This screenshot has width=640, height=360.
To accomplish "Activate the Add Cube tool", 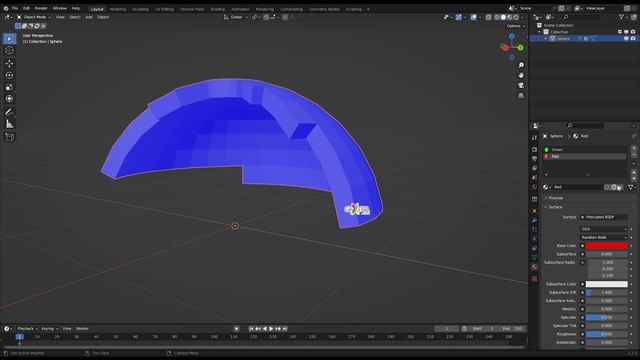I will [9, 137].
